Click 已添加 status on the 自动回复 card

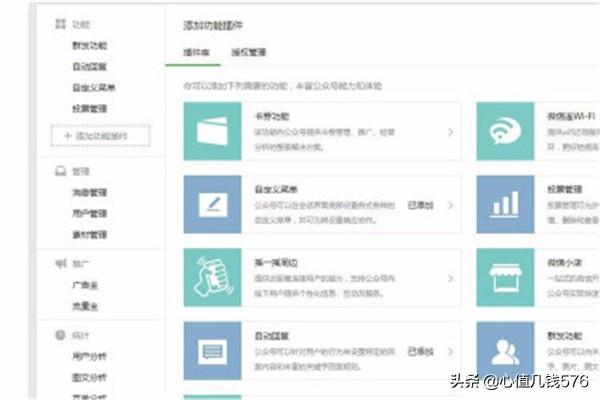coord(421,351)
